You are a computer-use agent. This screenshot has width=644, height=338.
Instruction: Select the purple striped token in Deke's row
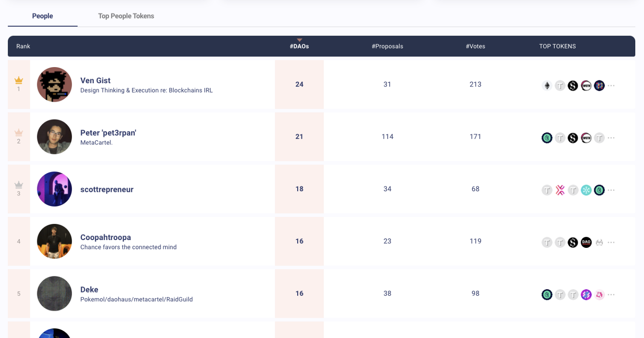(586, 295)
